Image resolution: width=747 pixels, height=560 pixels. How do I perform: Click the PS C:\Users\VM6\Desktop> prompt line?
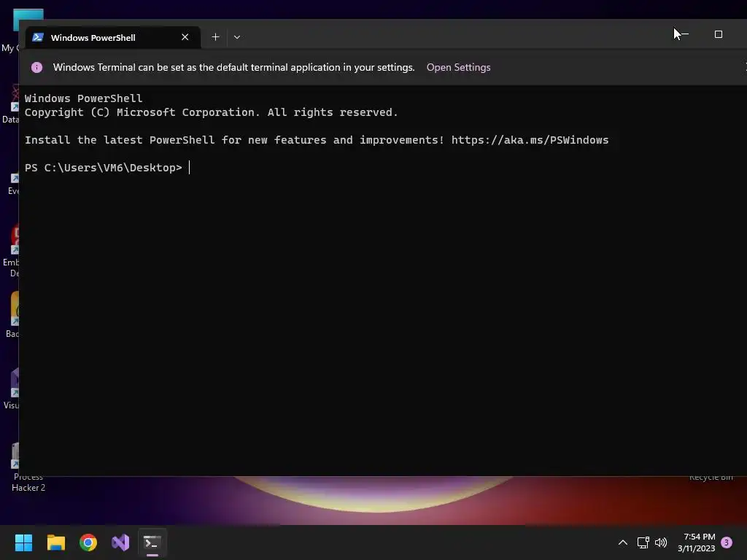[x=104, y=168]
